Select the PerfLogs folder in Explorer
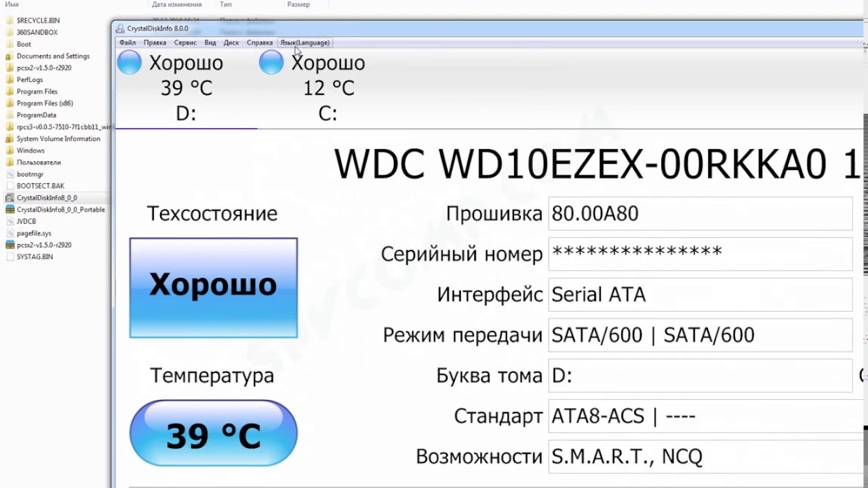The width and height of the screenshot is (868, 488). coord(30,80)
